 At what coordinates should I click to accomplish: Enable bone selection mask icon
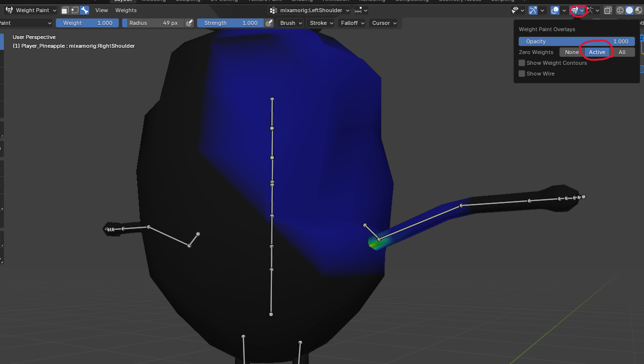tap(85, 10)
